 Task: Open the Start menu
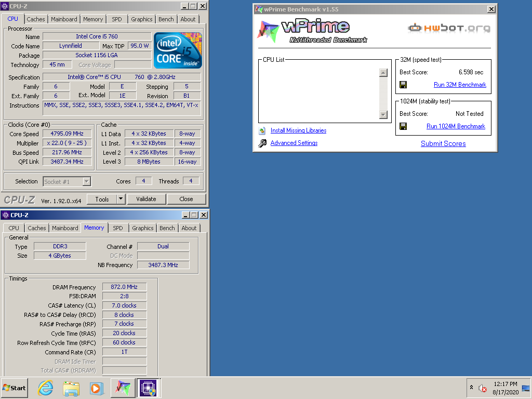(x=14, y=388)
